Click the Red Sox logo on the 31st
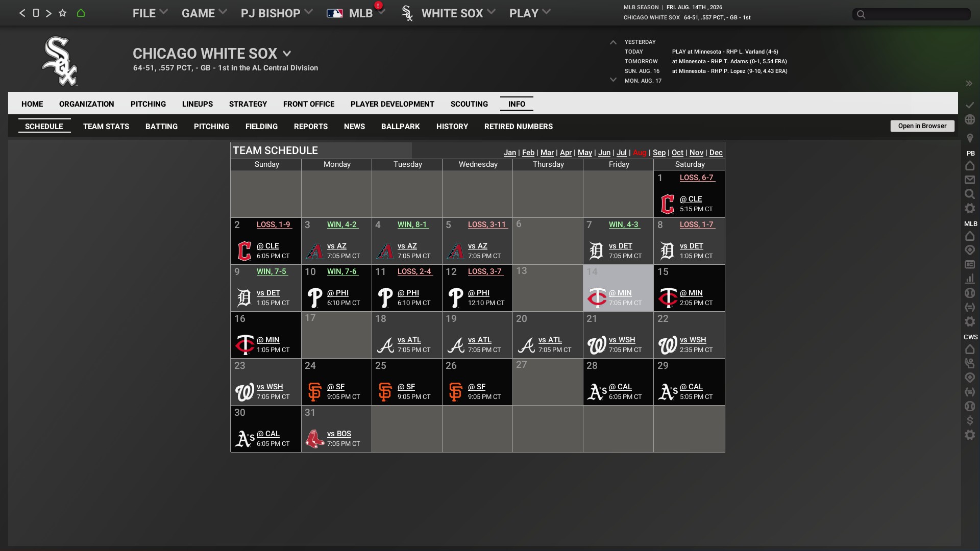The width and height of the screenshot is (980, 551). pyautogui.click(x=314, y=439)
